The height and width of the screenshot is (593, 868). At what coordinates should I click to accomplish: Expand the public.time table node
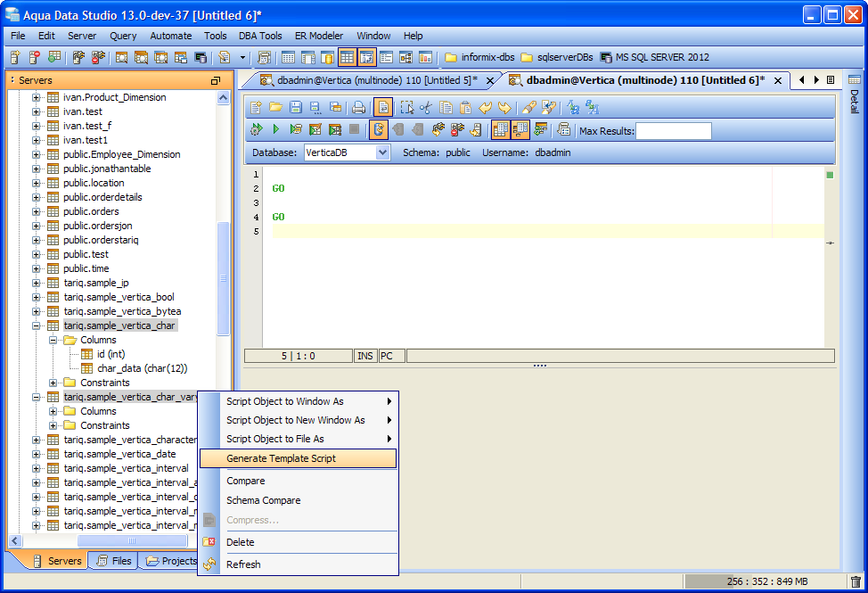[36, 268]
